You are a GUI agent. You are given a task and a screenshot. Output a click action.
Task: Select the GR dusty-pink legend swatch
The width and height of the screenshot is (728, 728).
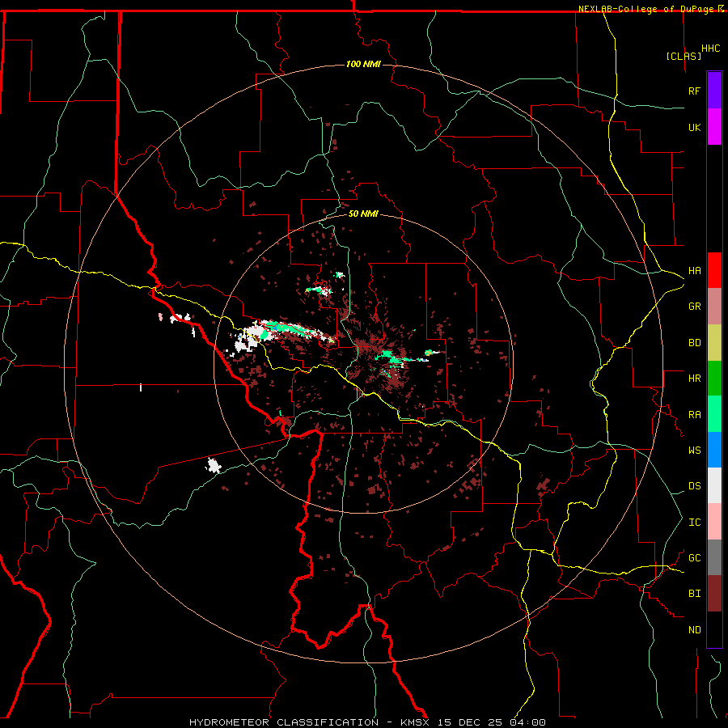coord(714,307)
